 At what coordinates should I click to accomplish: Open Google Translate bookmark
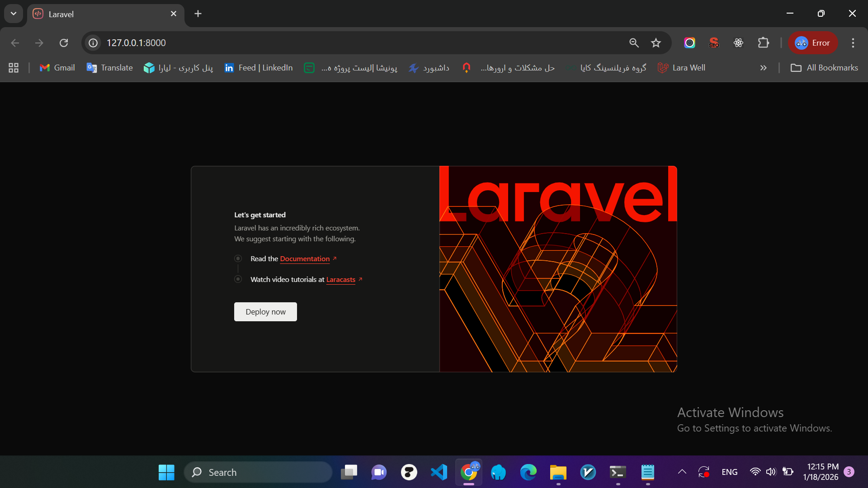click(x=109, y=68)
